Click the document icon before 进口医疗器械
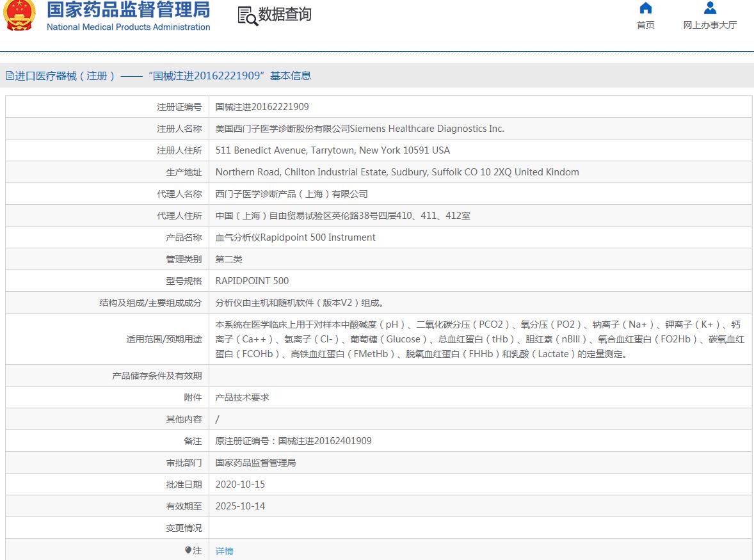Image resolution: width=754 pixels, height=560 pixels. pos(10,76)
